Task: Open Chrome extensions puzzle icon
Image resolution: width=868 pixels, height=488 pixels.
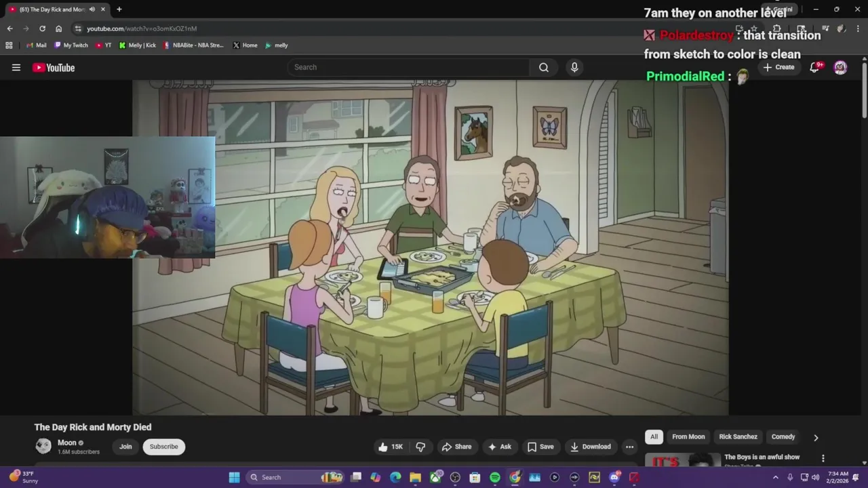Action: click(776, 28)
